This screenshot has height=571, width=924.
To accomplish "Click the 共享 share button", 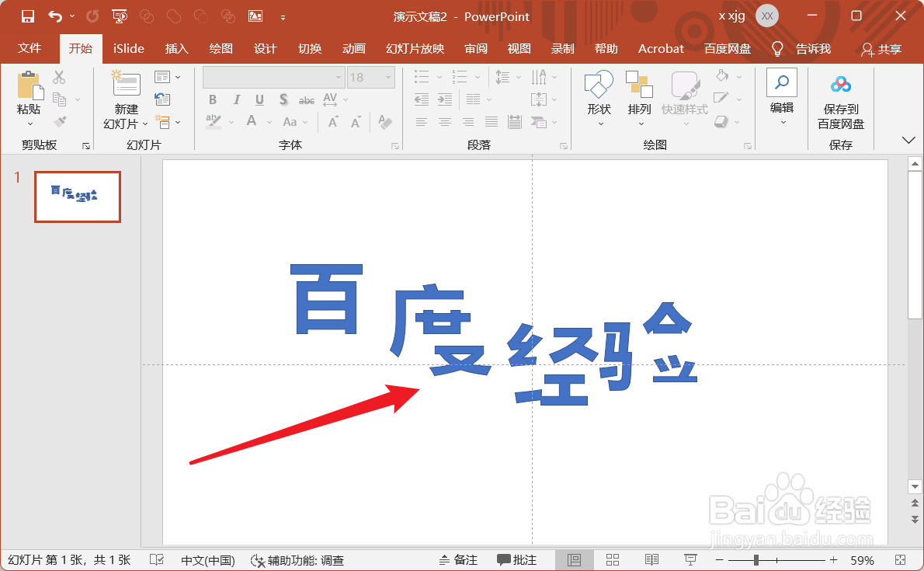I will (881, 49).
